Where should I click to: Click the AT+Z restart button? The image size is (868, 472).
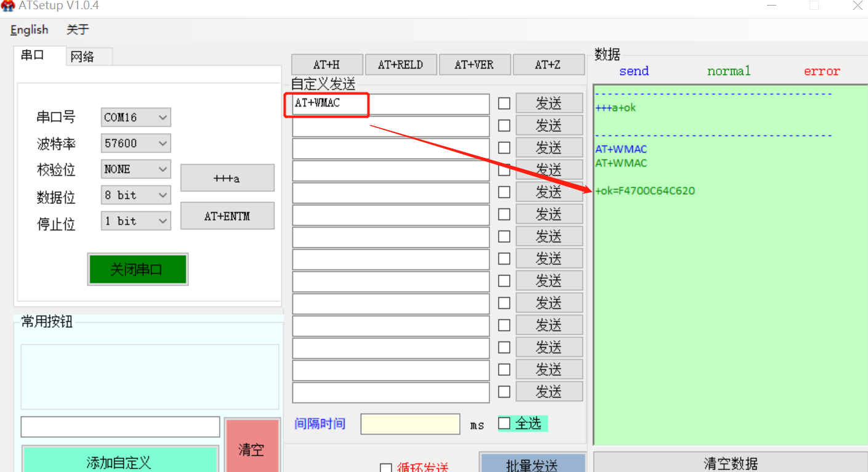pos(548,65)
